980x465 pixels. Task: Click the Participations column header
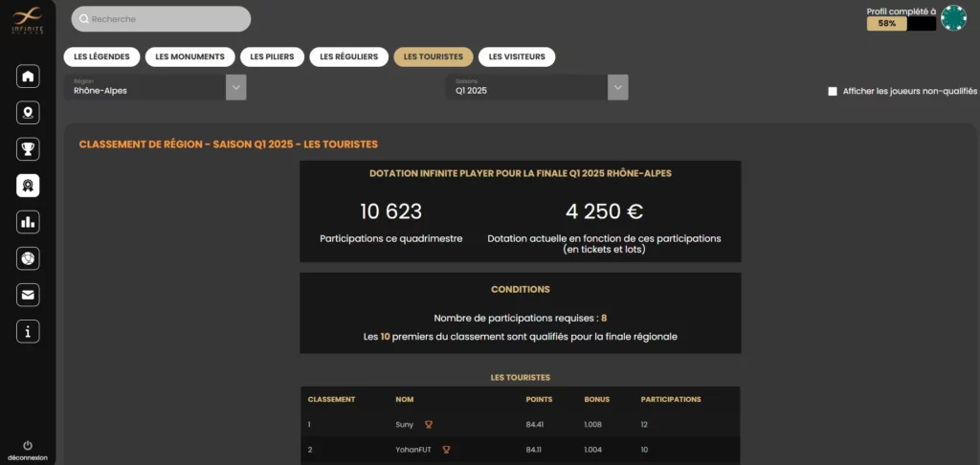(671, 399)
